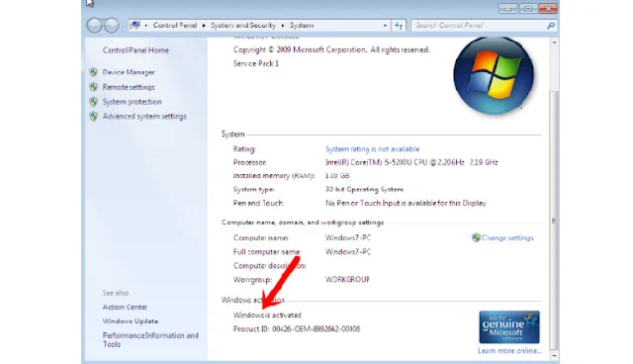Expand the arrow before Control Panel breadcrumb

click(x=145, y=26)
